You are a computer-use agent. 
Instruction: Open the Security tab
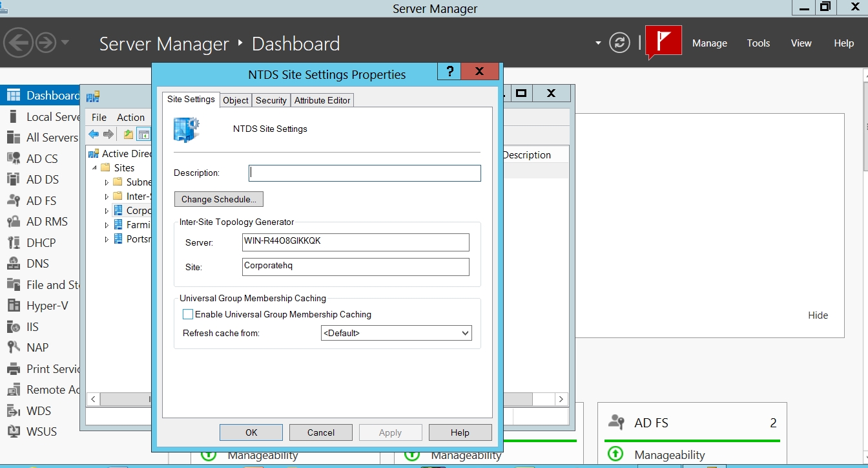pyautogui.click(x=271, y=100)
